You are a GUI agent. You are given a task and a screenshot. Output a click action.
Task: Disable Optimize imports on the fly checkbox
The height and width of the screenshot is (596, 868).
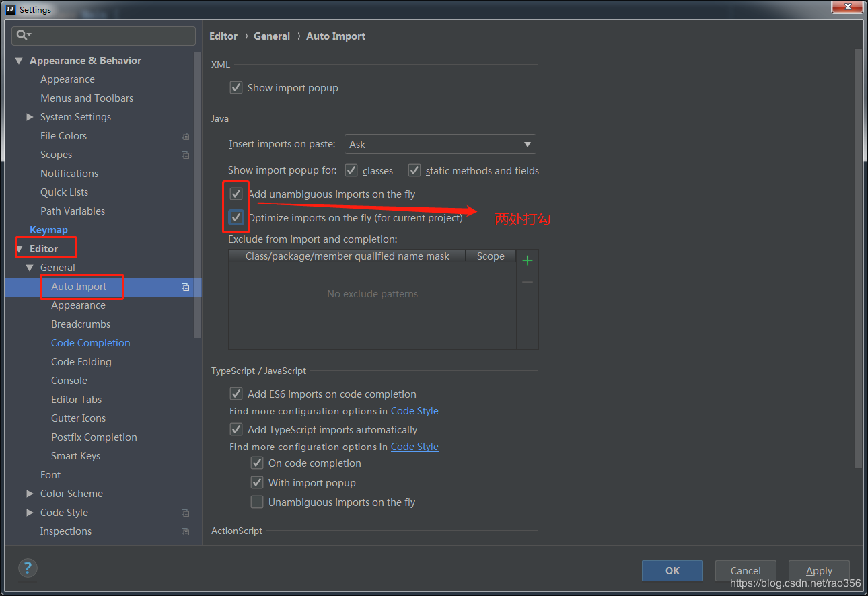point(236,217)
